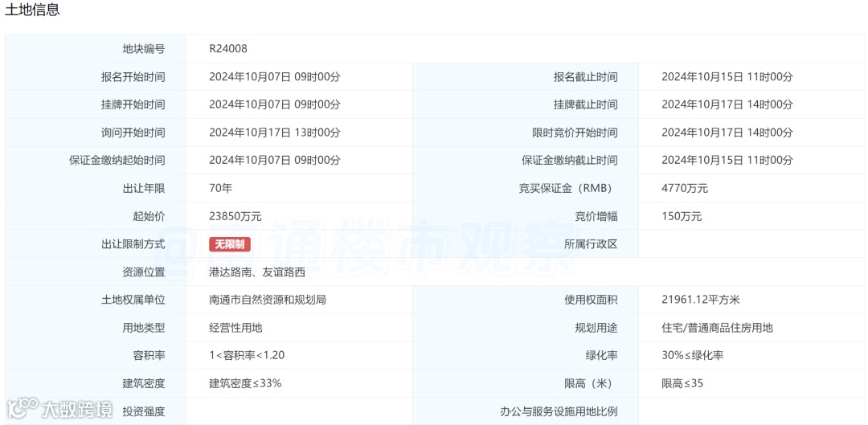Select value next to 挂牌开始时间
868x425 pixels.
pos(275,104)
